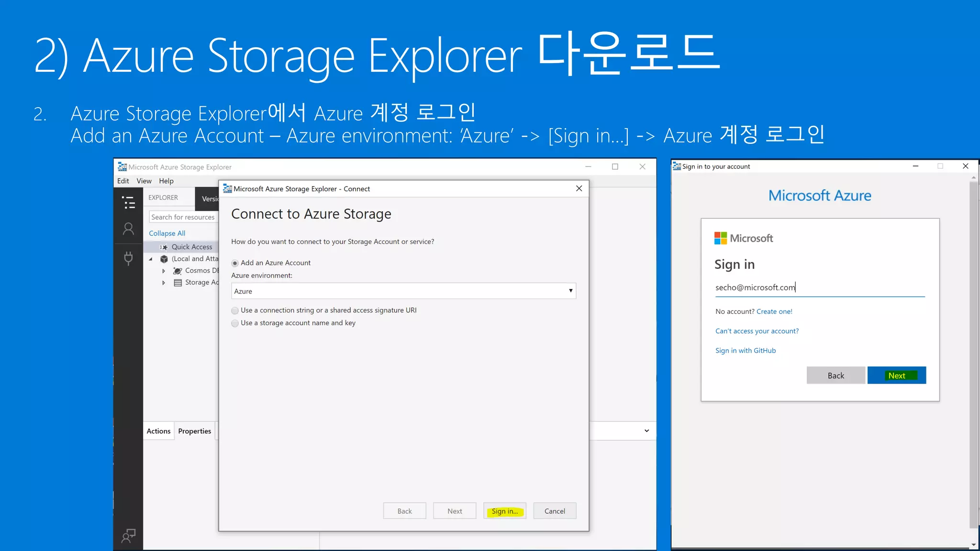
Task: Collapse the bottom panel chevron
Action: pos(646,431)
